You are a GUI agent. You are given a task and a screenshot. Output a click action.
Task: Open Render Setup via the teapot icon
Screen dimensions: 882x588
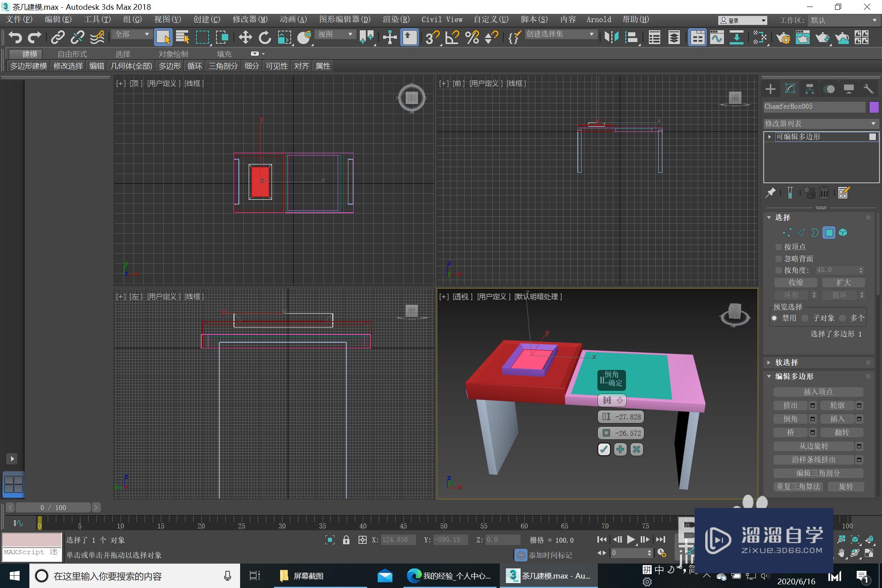coord(784,38)
